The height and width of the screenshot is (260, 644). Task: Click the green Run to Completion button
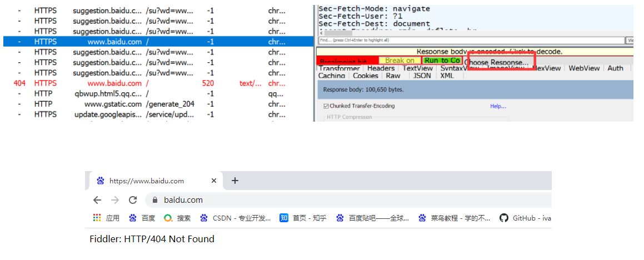[x=442, y=61]
